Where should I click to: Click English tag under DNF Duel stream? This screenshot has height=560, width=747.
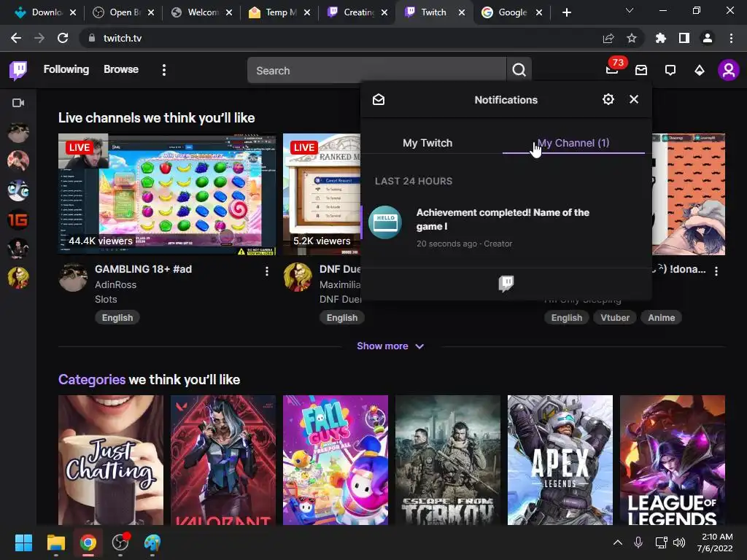pos(342,318)
